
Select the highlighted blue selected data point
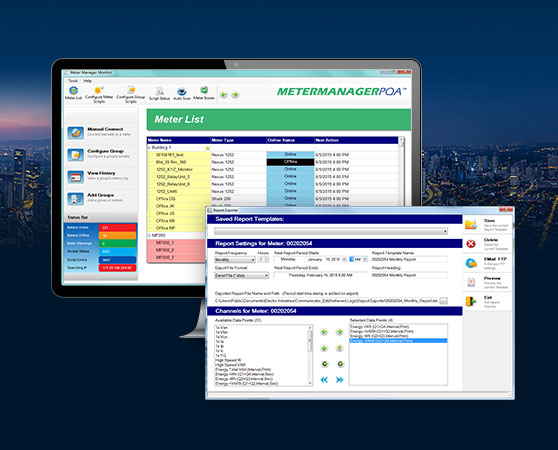pyautogui.click(x=398, y=341)
